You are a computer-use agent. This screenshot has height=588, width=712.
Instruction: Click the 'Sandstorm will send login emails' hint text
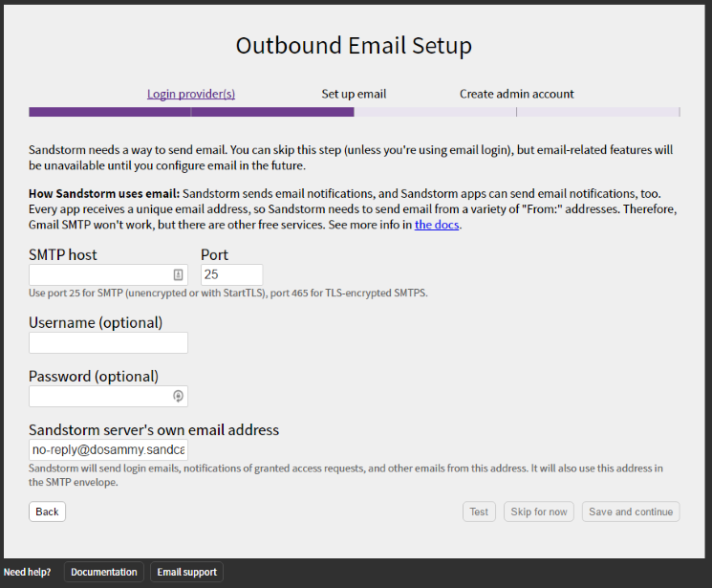pos(346,475)
